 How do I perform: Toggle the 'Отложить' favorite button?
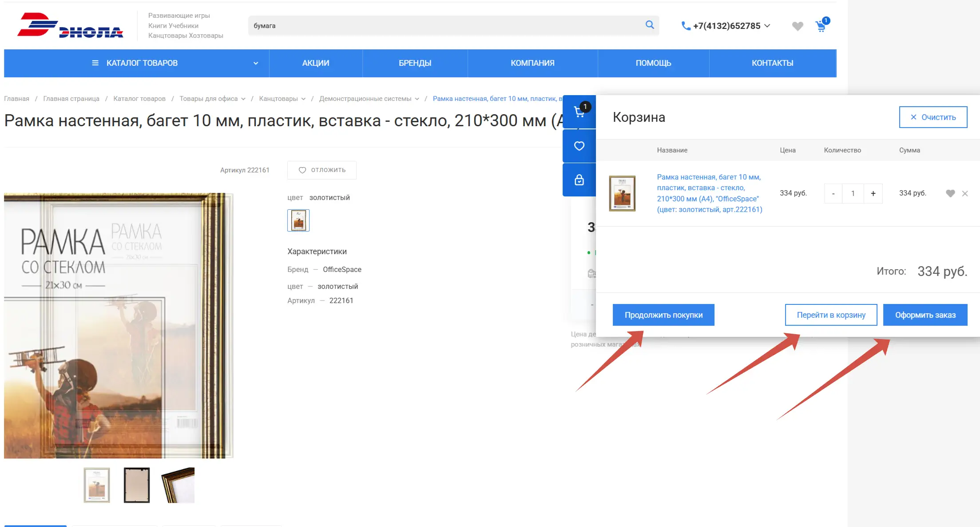(322, 170)
